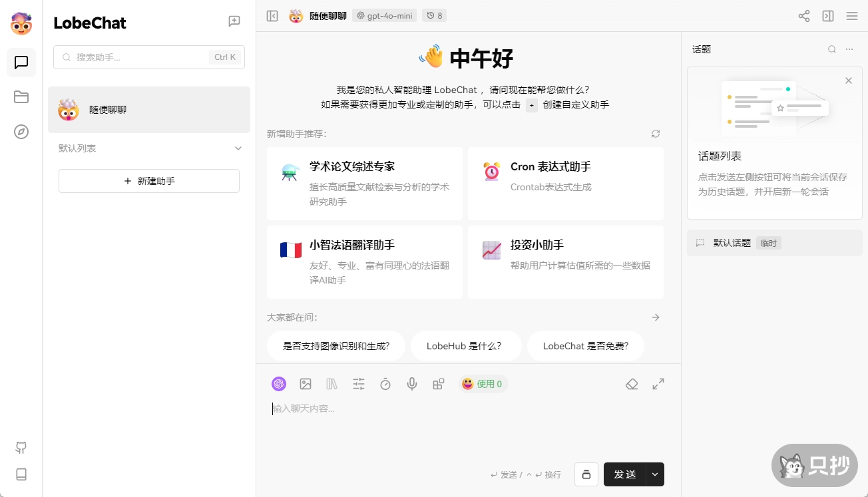
Task: Click the share icon in top bar
Action: [803, 15]
